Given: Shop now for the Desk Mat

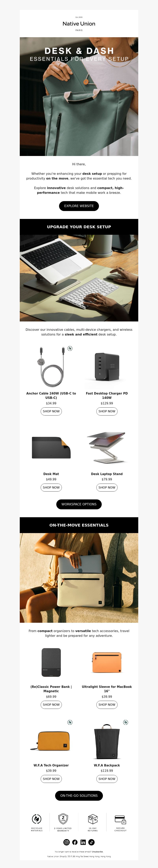Looking at the screenshot, I should tap(51, 487).
